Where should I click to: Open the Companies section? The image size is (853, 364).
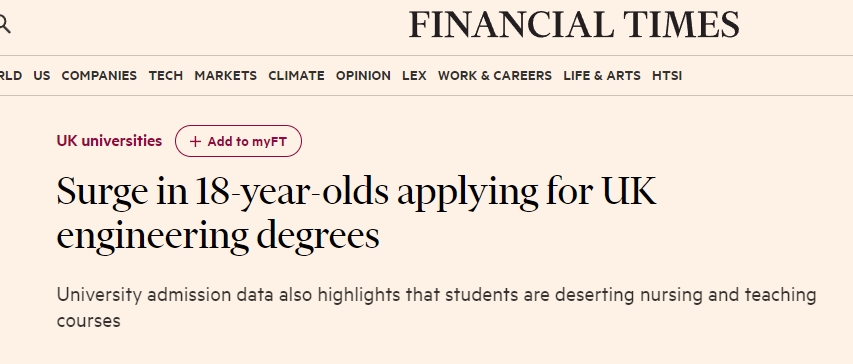click(99, 76)
